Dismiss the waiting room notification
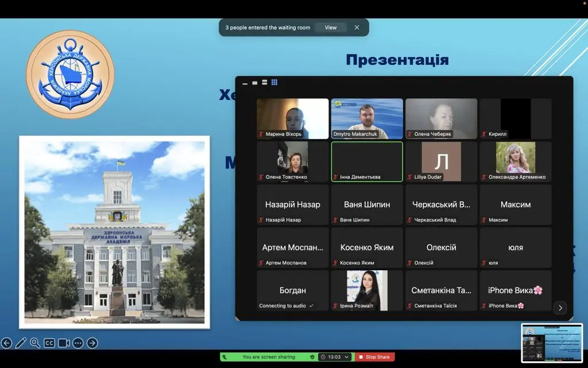The width and height of the screenshot is (588, 368). click(357, 28)
